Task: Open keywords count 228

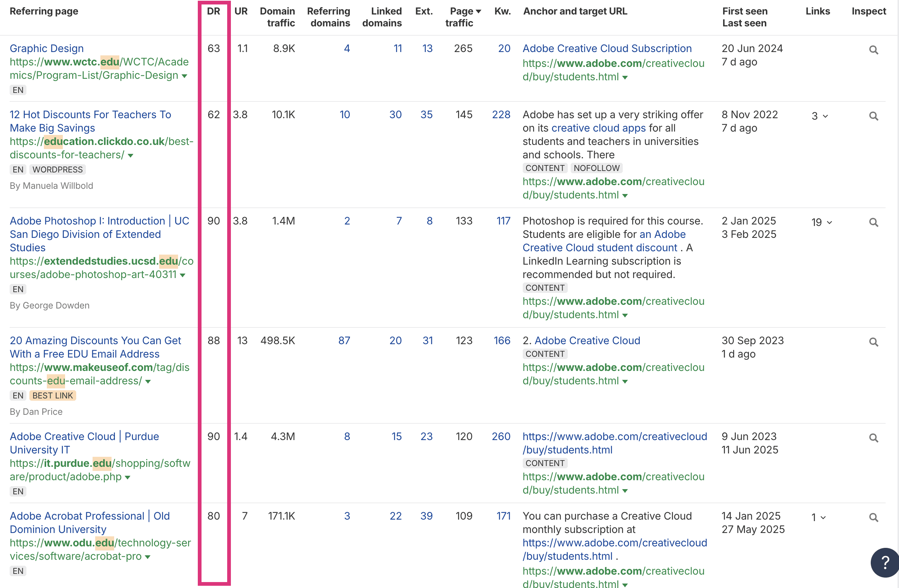Action: [x=501, y=114]
